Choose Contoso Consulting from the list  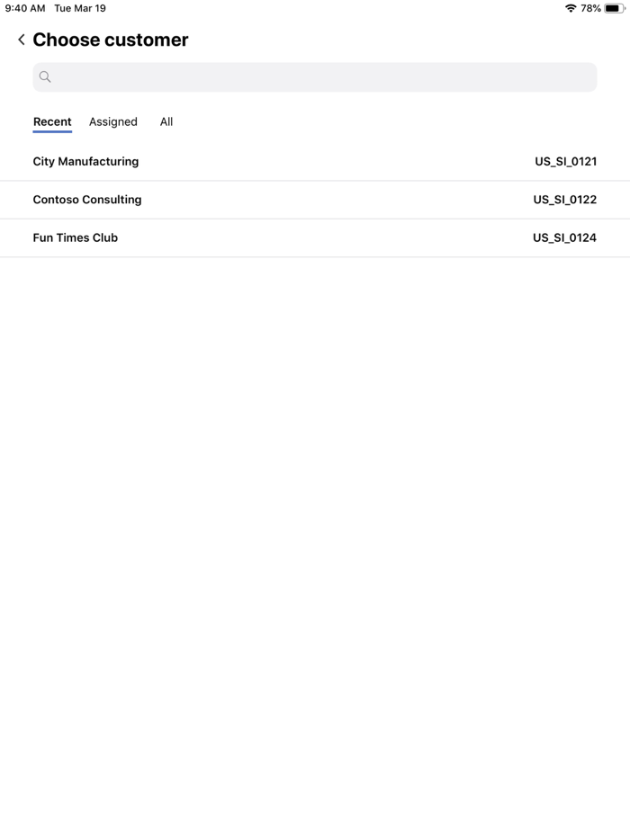tap(87, 199)
